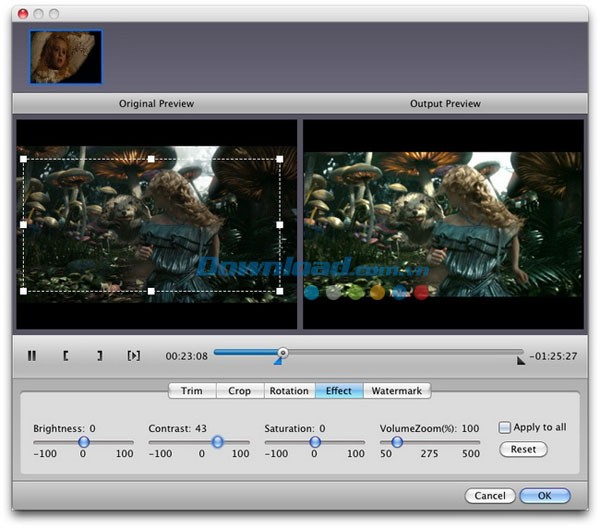
Task: Click the top-center crop handle
Action: coord(151,159)
